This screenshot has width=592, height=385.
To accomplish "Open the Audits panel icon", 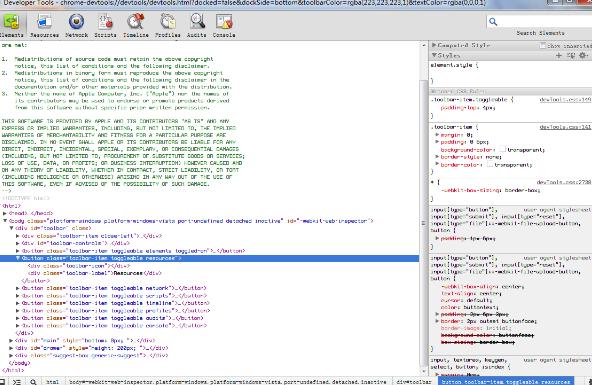I will click(197, 22).
